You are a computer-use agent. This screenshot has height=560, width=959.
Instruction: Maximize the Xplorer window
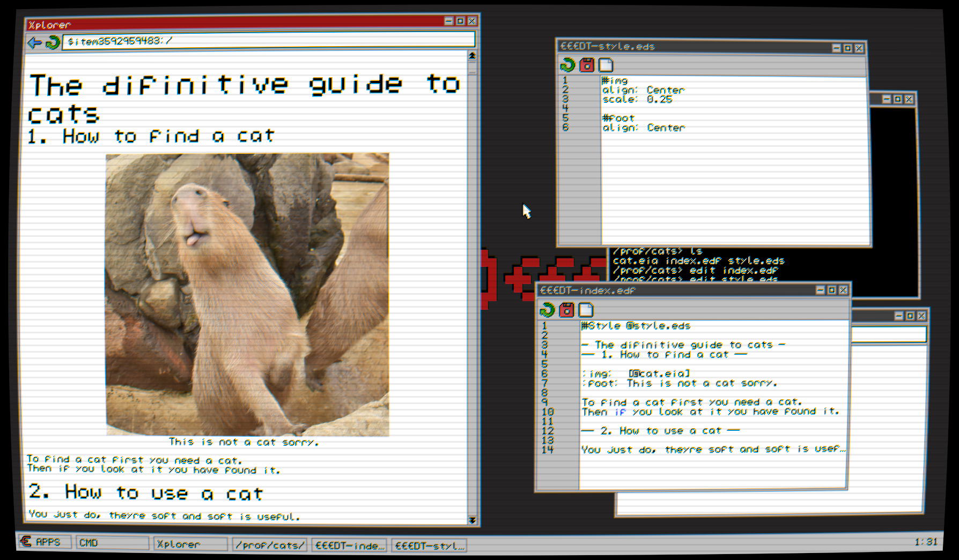click(460, 21)
